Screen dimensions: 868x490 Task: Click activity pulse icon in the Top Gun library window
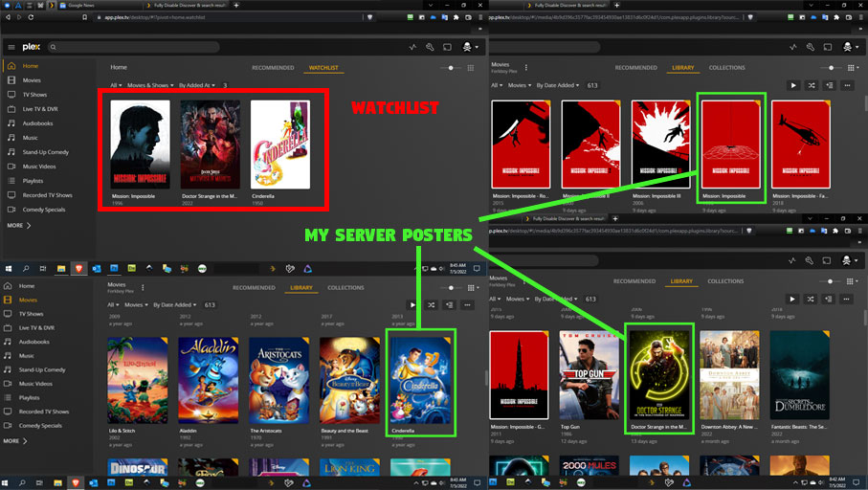click(x=792, y=260)
